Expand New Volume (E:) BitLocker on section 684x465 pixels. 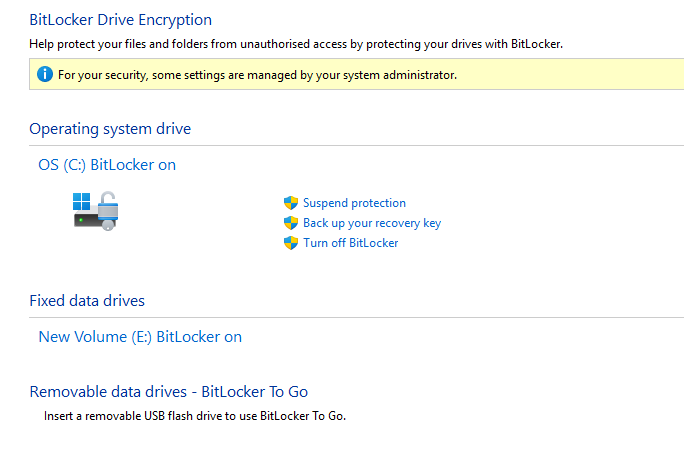(x=140, y=337)
